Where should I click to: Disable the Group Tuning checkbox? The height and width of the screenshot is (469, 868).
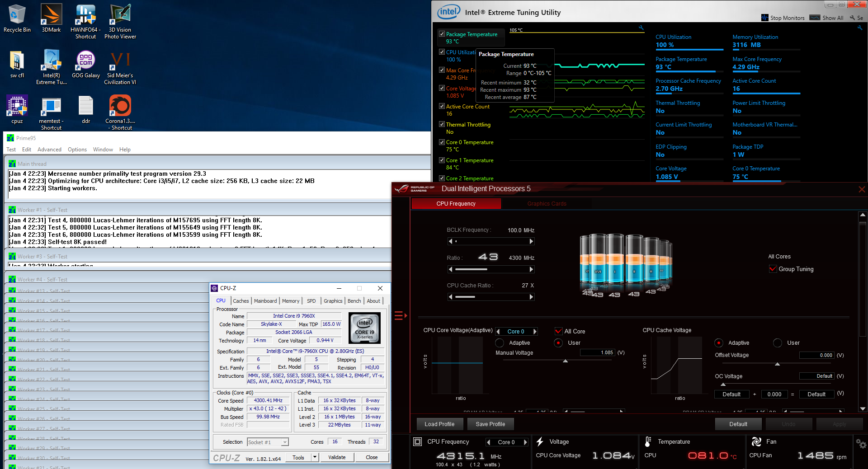point(773,269)
